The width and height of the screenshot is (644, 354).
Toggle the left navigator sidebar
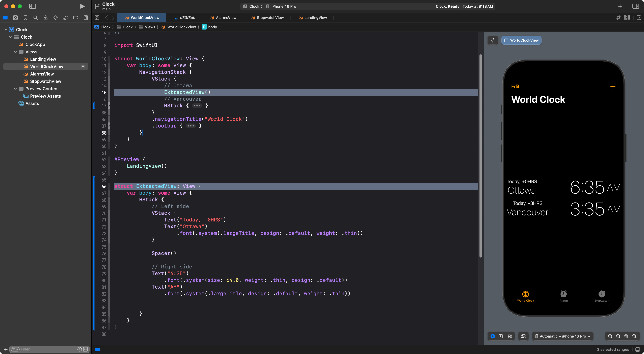click(33, 6)
